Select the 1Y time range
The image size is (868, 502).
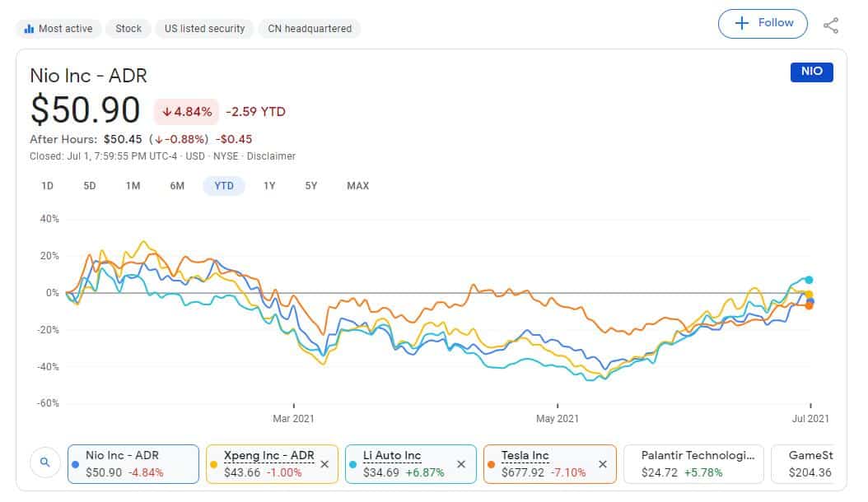pyautogui.click(x=268, y=186)
